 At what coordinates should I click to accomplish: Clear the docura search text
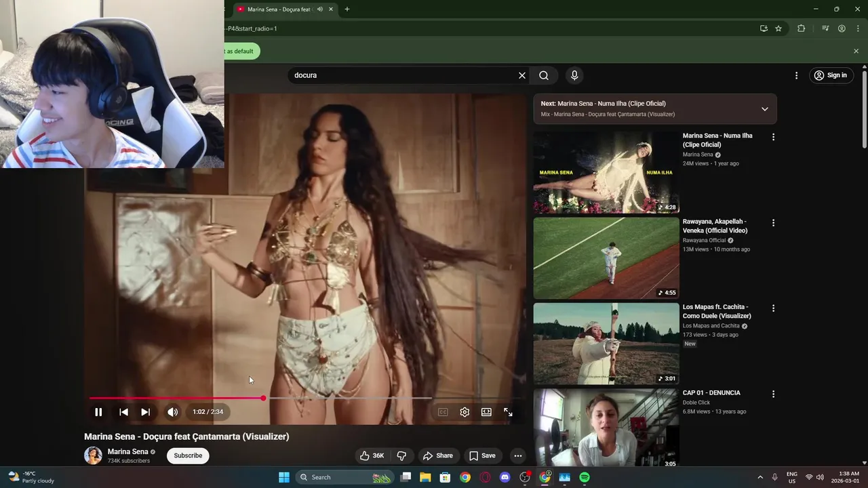(x=522, y=75)
